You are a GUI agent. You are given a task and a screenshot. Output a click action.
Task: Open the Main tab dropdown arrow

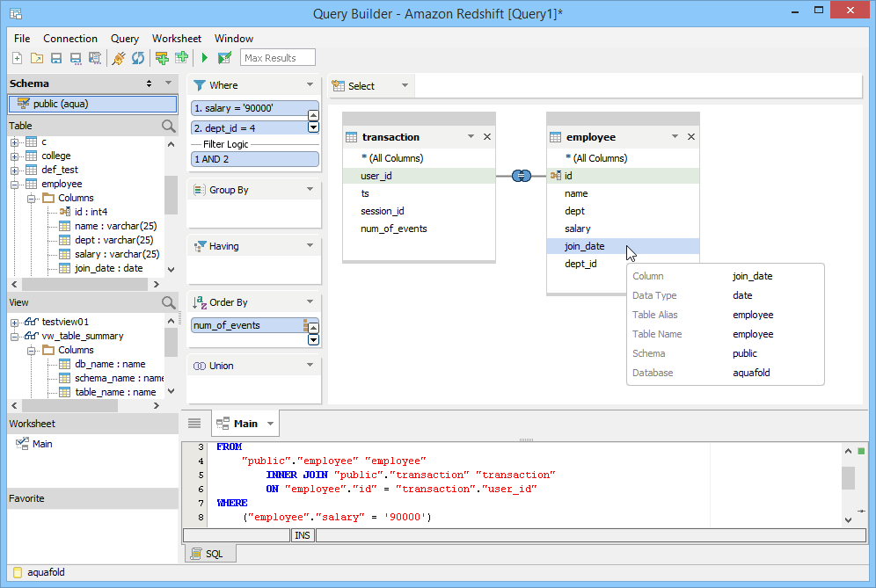click(270, 424)
